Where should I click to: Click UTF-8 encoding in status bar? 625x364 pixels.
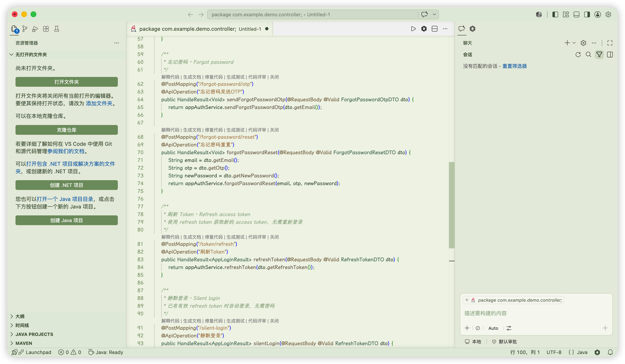tap(554, 352)
